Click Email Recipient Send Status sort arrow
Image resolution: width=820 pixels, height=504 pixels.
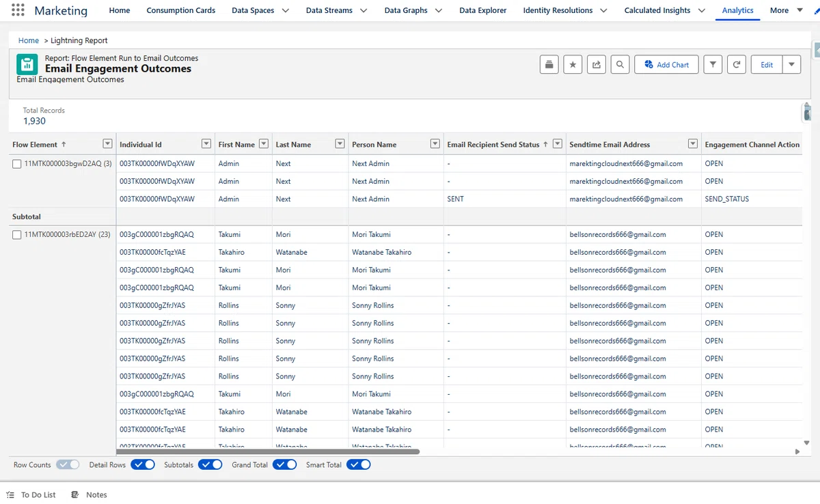545,145
